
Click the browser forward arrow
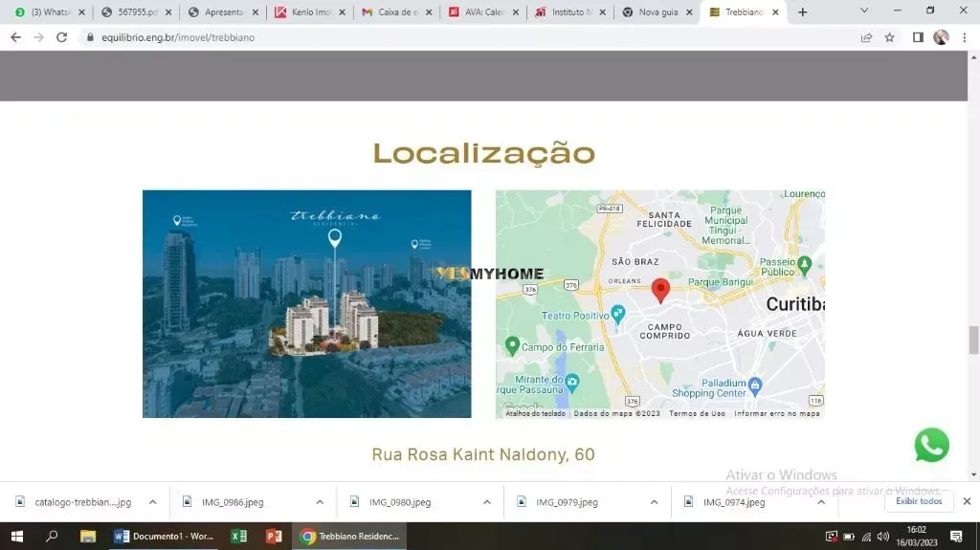click(x=38, y=37)
